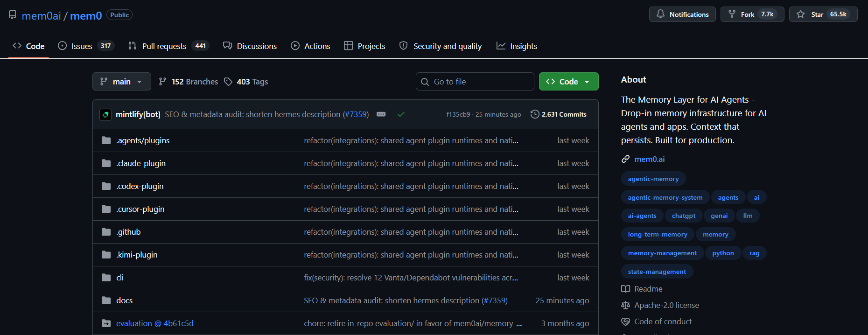Click the folder icon for .agents/plugins

pyautogui.click(x=106, y=140)
